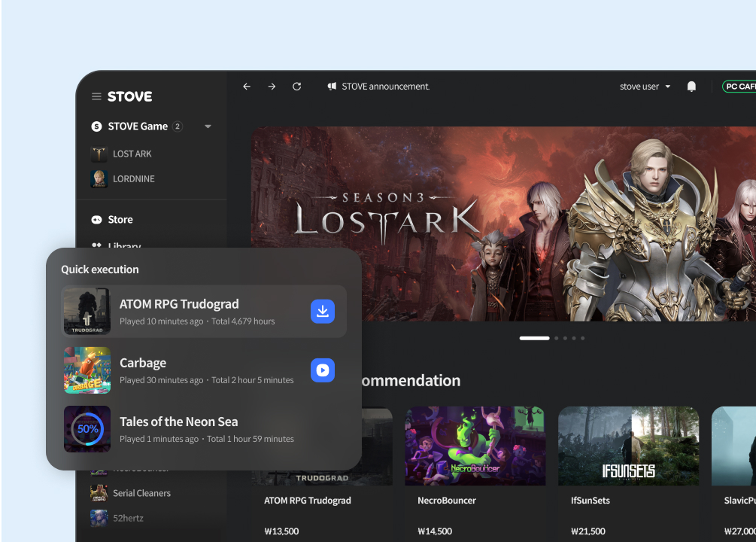Click the Quick execution heading

[100, 269]
